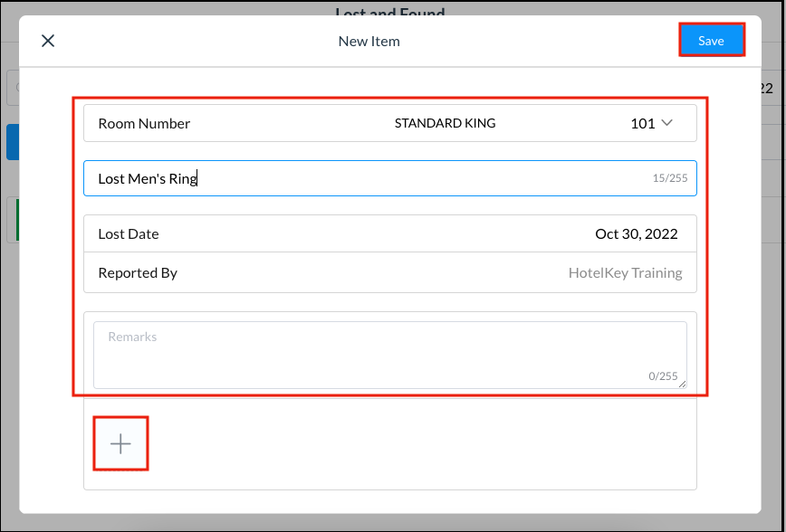Click the Lost Date label
The height and width of the screenshot is (532, 786).
pyautogui.click(x=128, y=233)
